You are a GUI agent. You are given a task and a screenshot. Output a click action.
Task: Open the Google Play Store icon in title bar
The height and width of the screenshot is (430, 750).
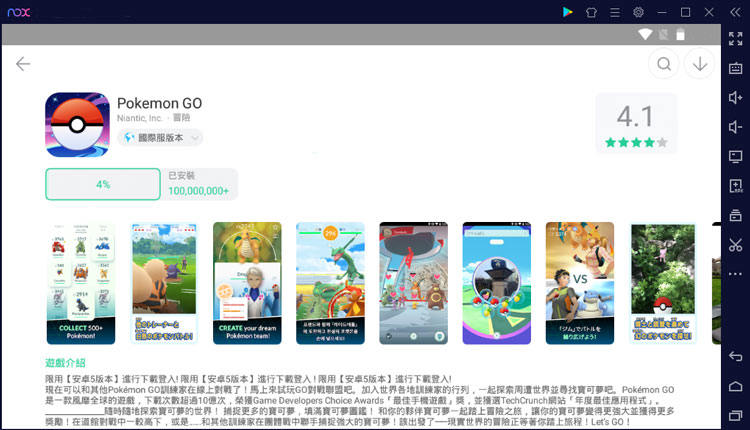pyautogui.click(x=567, y=12)
